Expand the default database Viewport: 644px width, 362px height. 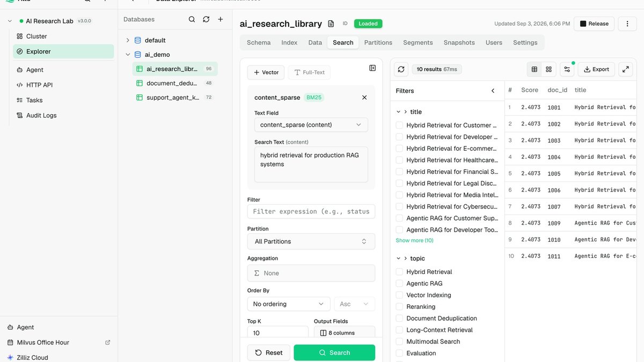tap(128, 40)
